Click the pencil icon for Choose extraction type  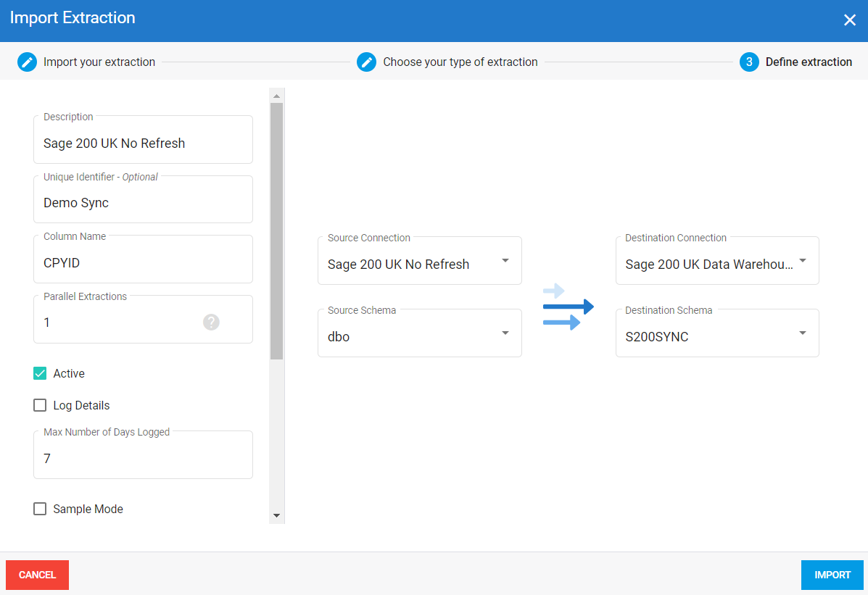[x=366, y=62]
